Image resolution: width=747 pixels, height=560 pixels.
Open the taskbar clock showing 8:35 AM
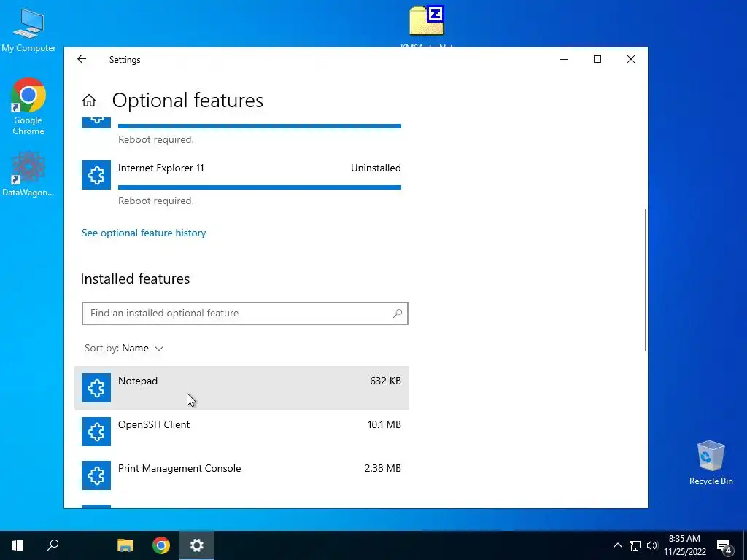pos(684,545)
